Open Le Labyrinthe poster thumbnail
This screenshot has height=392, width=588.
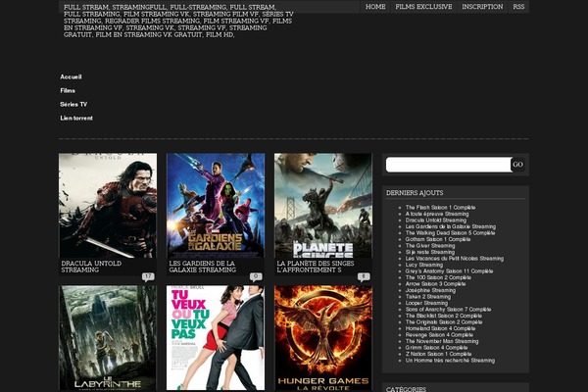pyautogui.click(x=108, y=338)
